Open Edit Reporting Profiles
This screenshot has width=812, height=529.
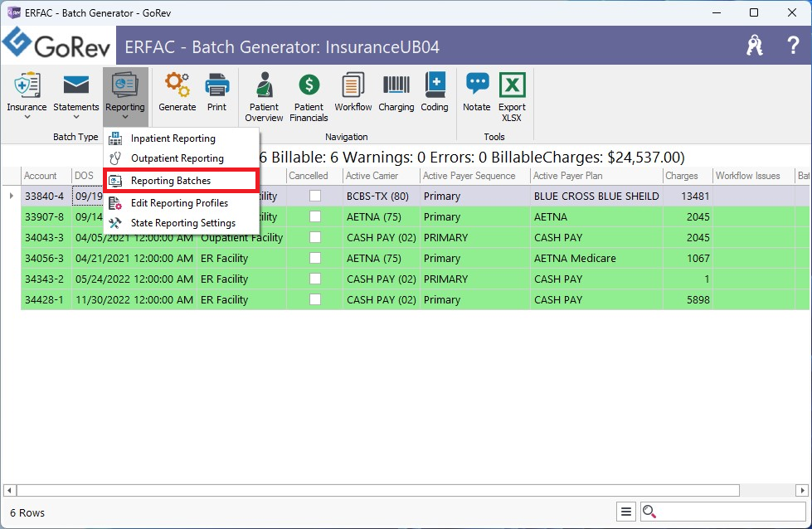pyautogui.click(x=182, y=203)
